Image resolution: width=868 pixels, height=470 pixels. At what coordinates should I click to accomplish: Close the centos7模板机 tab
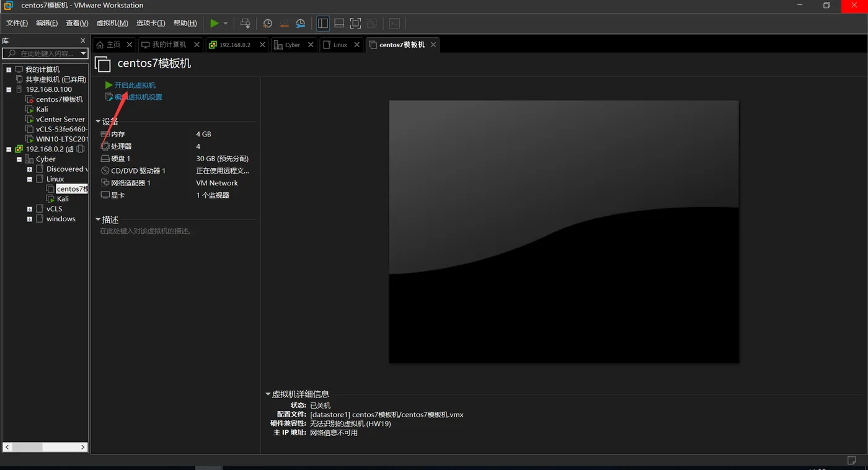coord(433,45)
